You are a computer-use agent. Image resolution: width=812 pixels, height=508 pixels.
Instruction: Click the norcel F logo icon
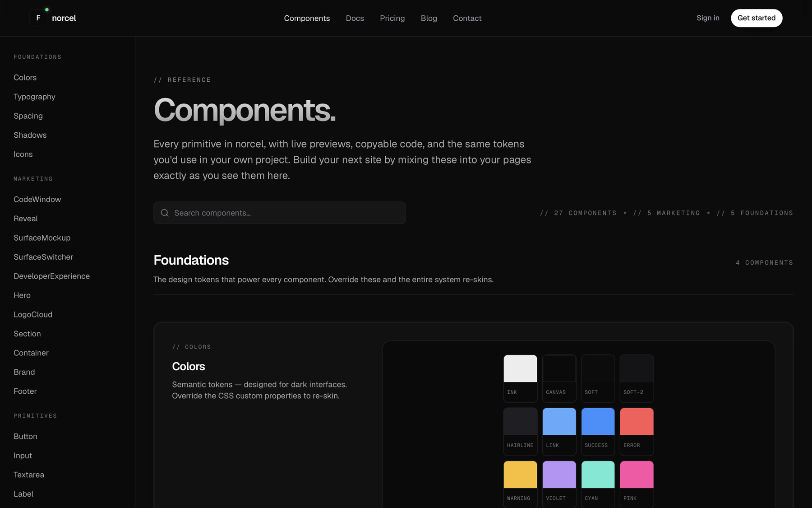pyautogui.click(x=38, y=18)
